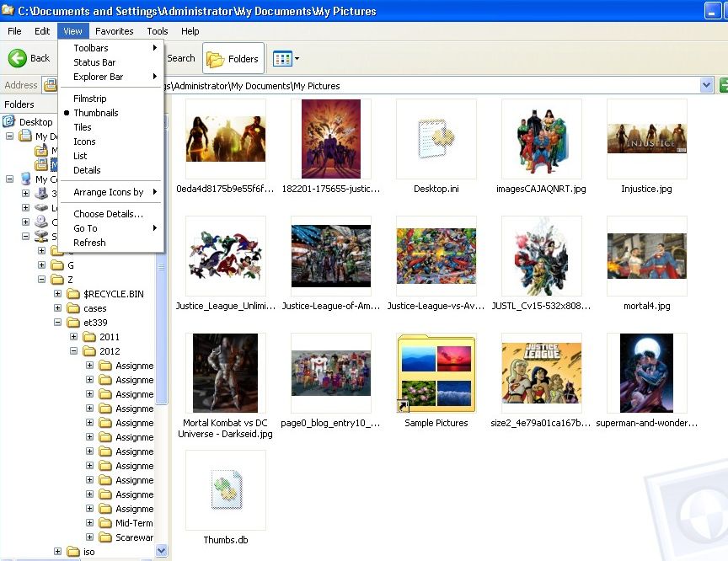
Task: Open the Go To submenu
Action: pos(111,228)
